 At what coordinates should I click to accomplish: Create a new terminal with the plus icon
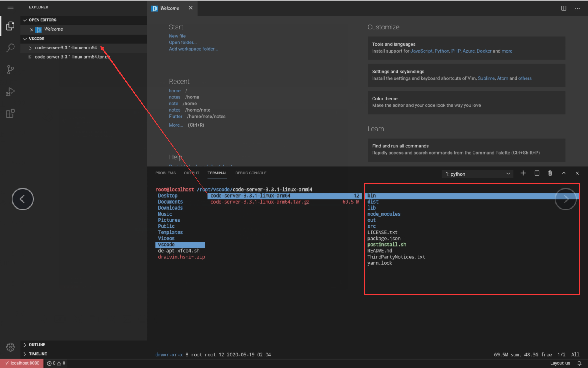tap(523, 173)
